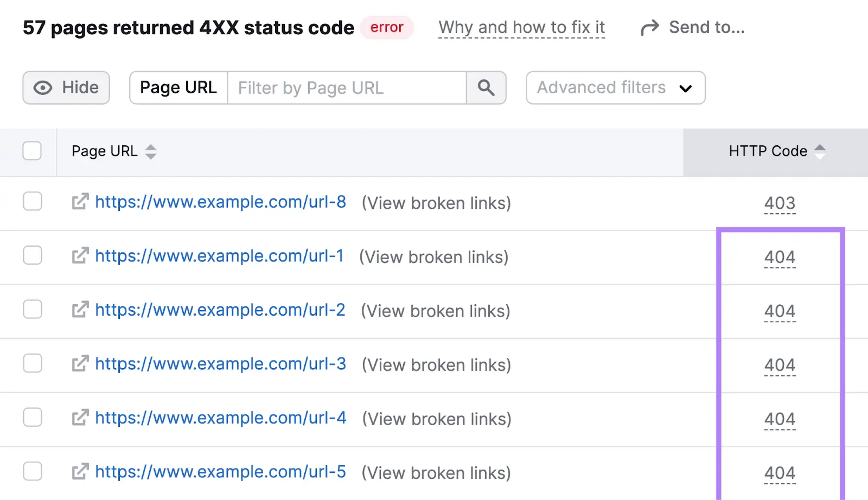Open url-1 via its external link icon
This screenshot has width=868, height=500.
click(79, 255)
